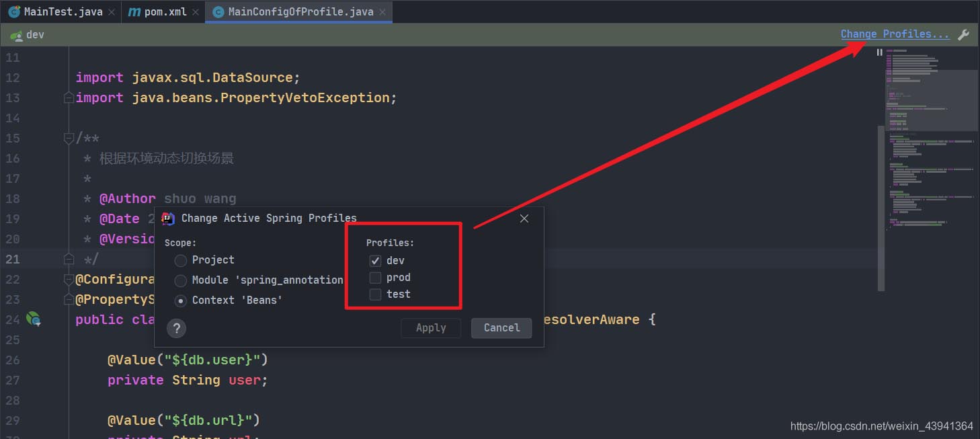This screenshot has height=439, width=980.
Task: Uncheck the dev profile checkbox
Action: [375, 261]
